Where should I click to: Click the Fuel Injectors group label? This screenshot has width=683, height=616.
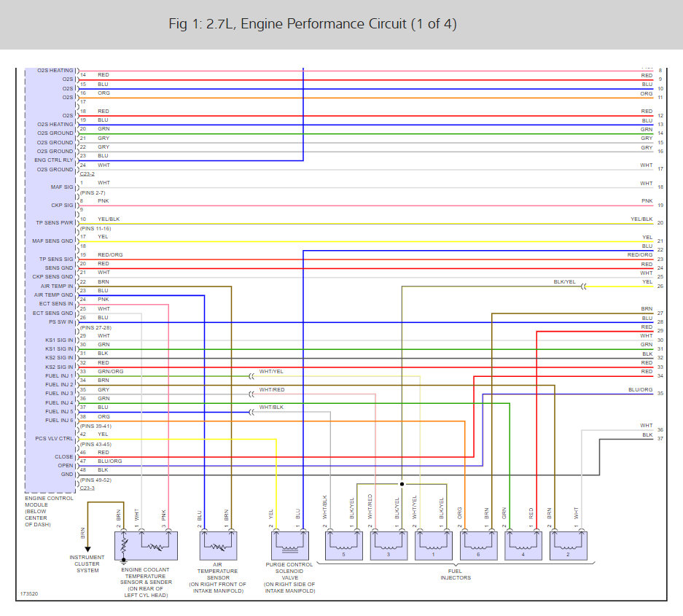pyautogui.click(x=455, y=574)
